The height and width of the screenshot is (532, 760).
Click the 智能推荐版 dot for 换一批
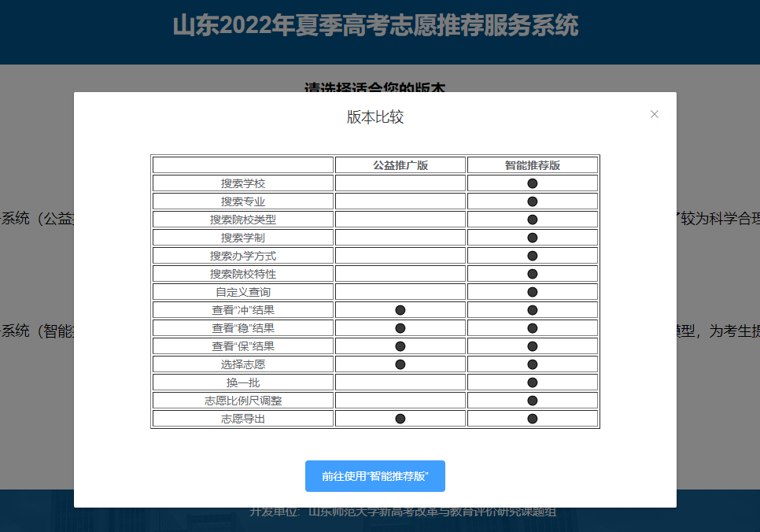point(533,382)
